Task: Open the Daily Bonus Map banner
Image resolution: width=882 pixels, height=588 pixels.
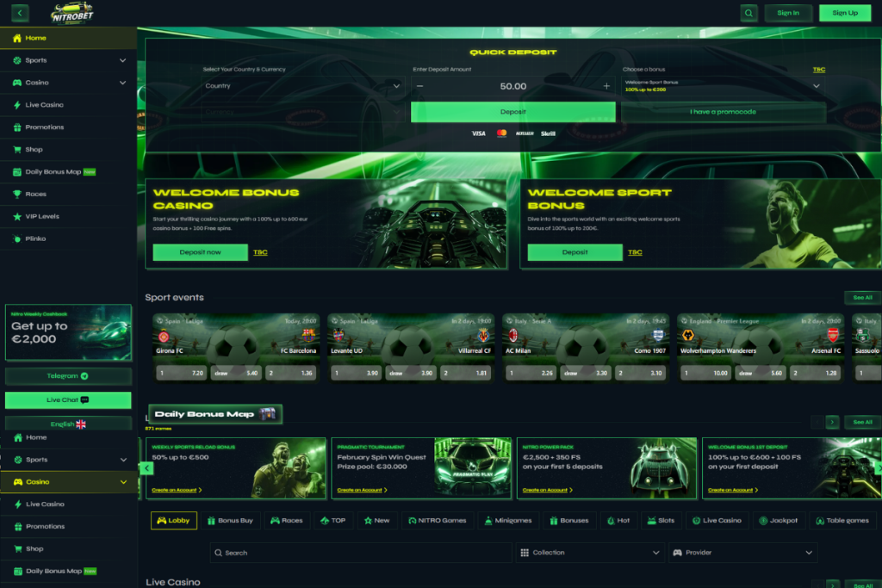Action: tap(214, 414)
